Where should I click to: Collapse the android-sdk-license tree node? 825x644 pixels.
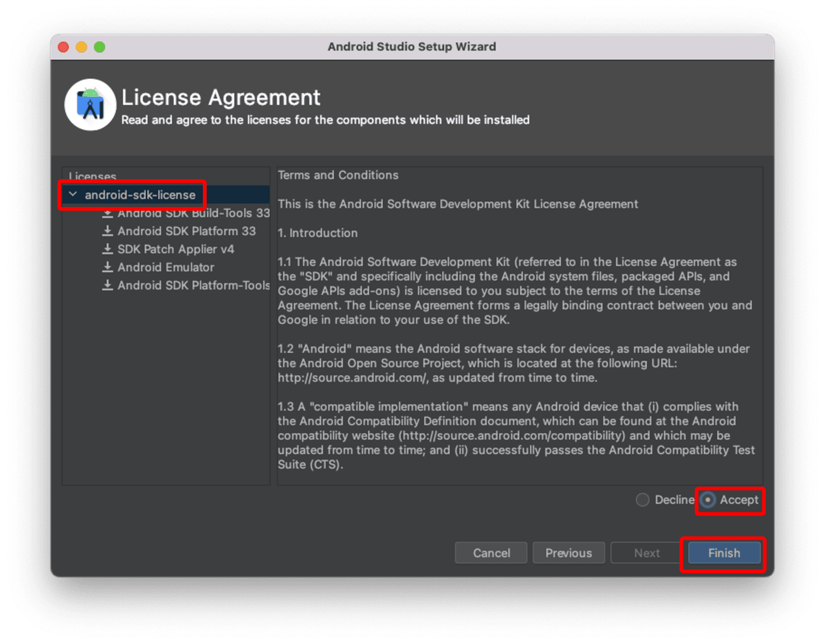click(73, 195)
